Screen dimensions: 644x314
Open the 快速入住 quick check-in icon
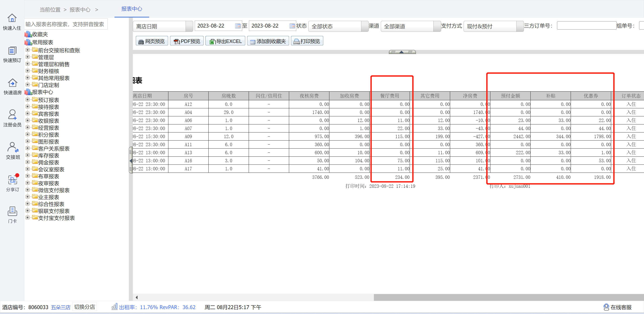coord(12,21)
